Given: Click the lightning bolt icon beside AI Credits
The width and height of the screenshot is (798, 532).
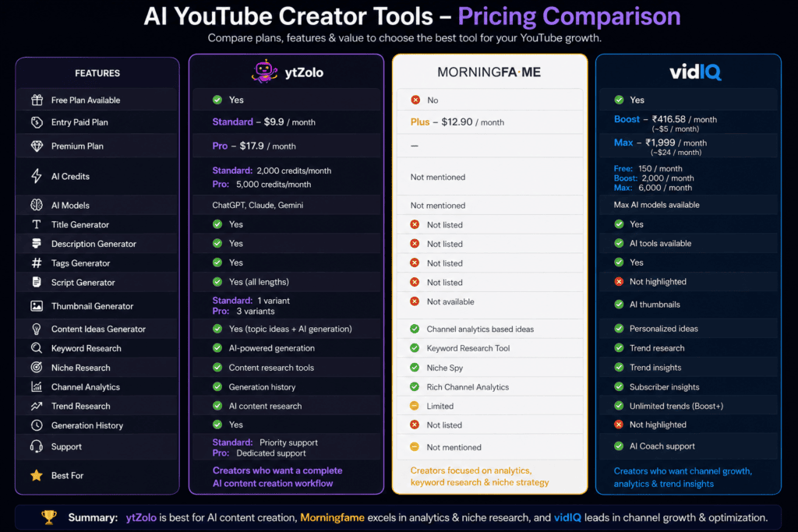Looking at the screenshot, I should tap(37, 176).
